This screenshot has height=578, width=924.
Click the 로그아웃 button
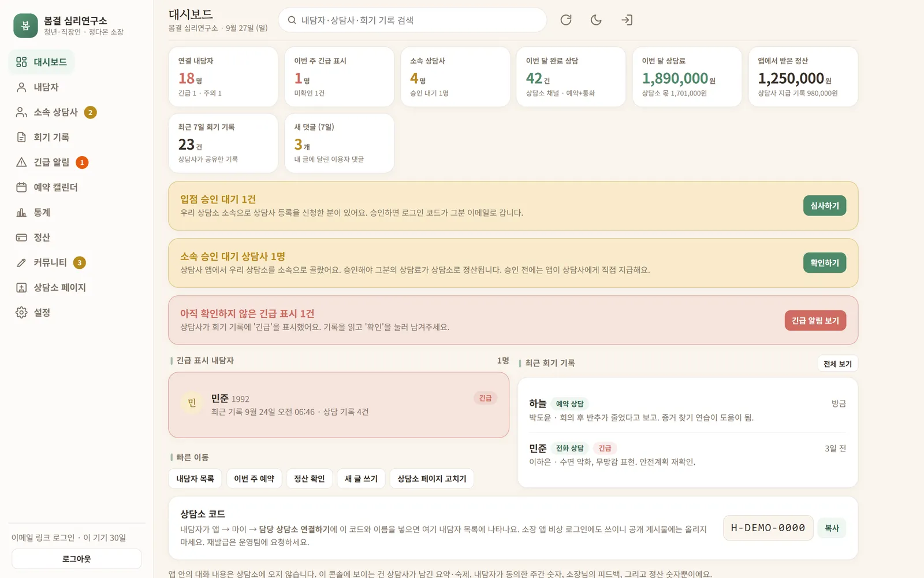click(x=77, y=559)
